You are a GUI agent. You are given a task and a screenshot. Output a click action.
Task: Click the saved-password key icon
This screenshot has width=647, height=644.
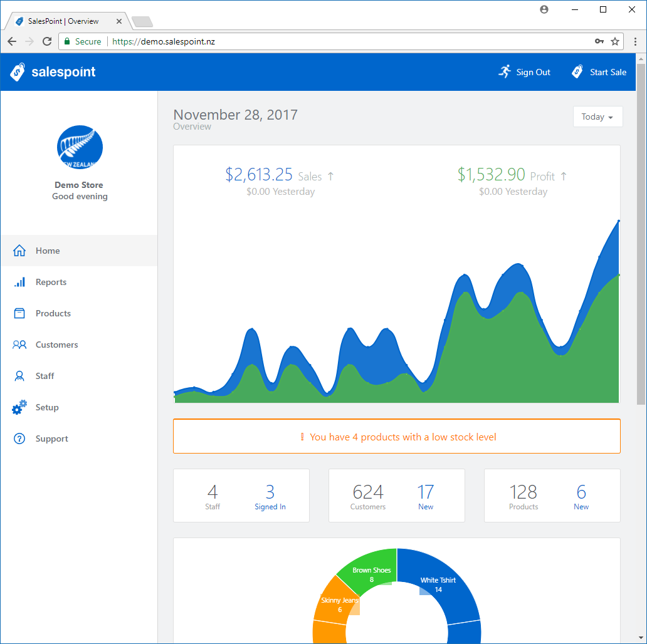599,41
